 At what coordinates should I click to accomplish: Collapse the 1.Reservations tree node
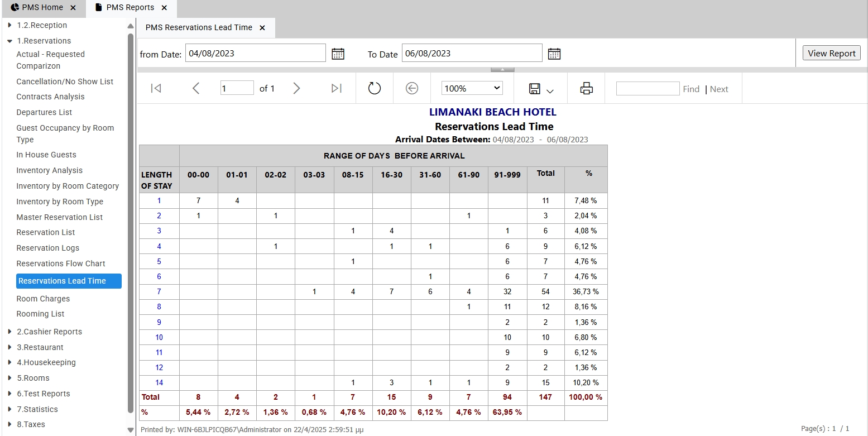click(10, 41)
